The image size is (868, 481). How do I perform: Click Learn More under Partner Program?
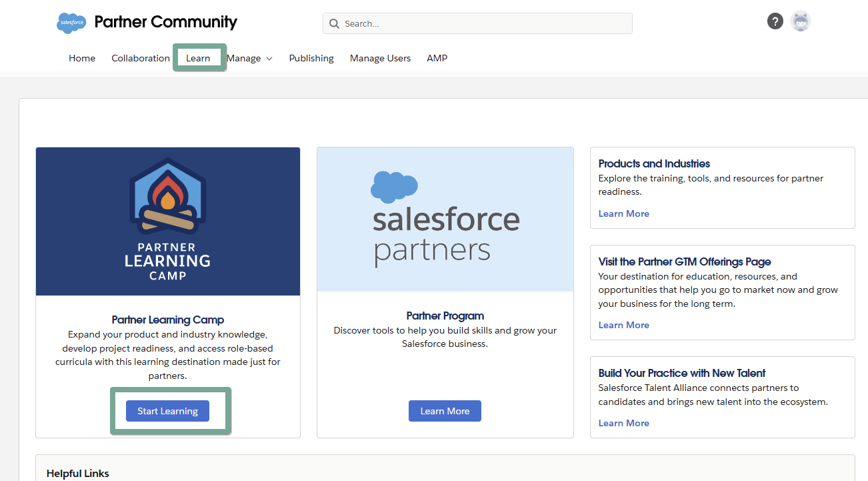(x=445, y=411)
